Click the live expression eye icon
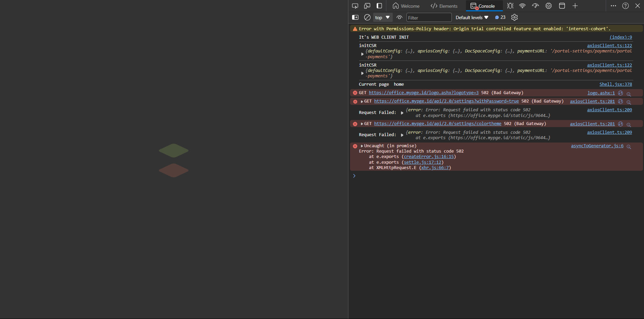The image size is (644, 319). click(399, 17)
